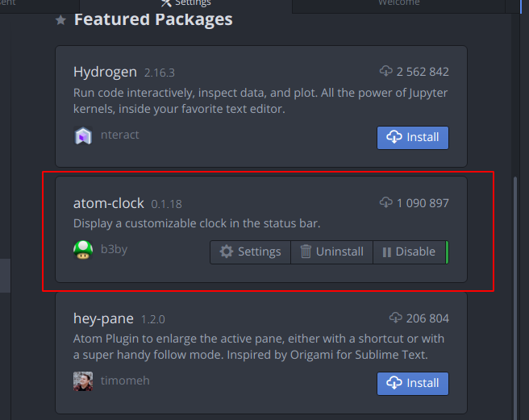Install the hey-pane package
Screen dimensions: 529x420
click(x=413, y=384)
